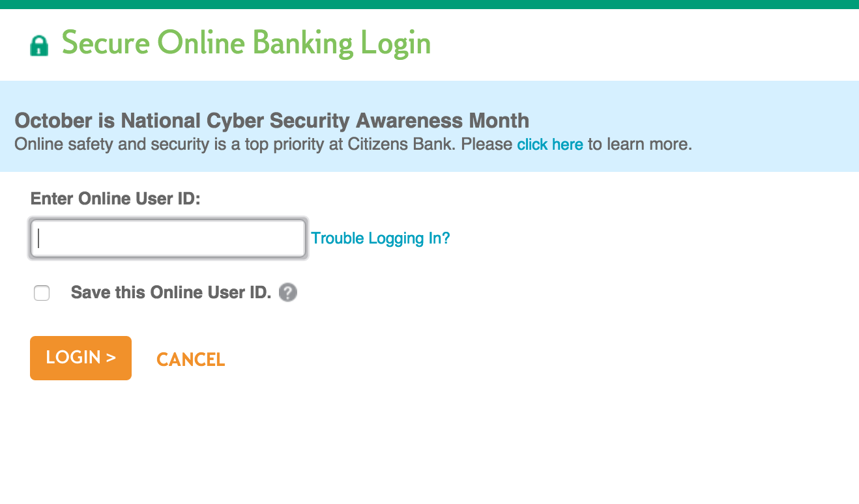Select the Cyber Security Awareness Month headline
The height and width of the screenshot is (504, 859).
click(x=272, y=120)
